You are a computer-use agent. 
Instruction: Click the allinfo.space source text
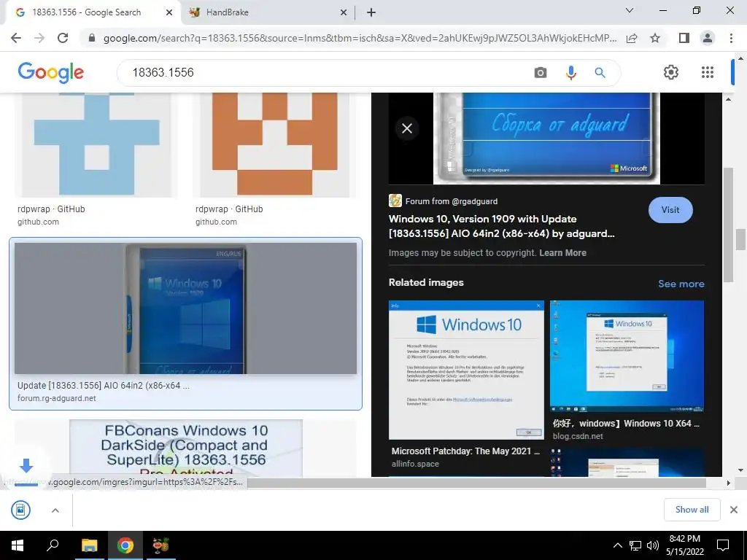tap(415, 464)
